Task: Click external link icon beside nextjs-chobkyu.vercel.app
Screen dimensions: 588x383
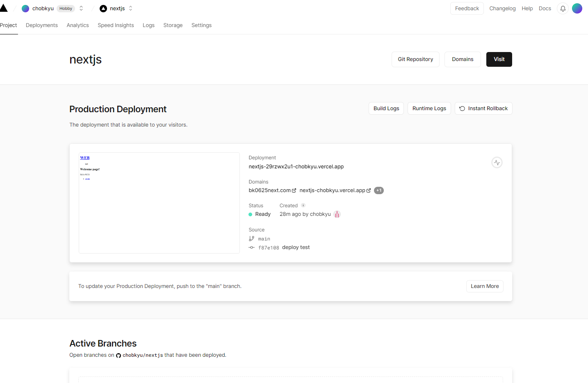Action: pos(369,190)
